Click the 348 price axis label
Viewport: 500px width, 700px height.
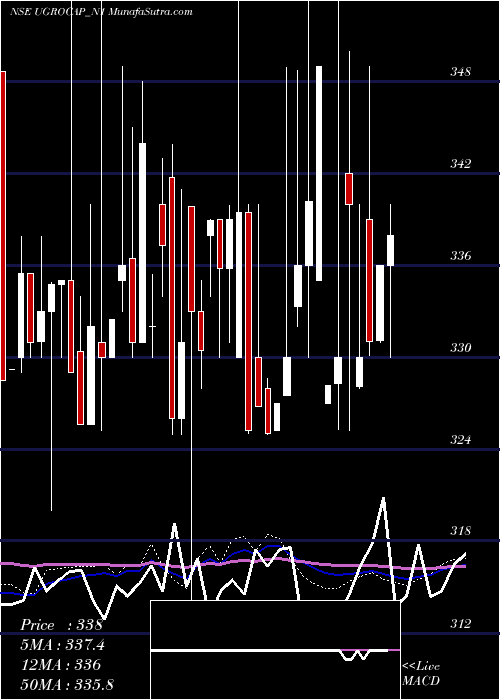[459, 72]
